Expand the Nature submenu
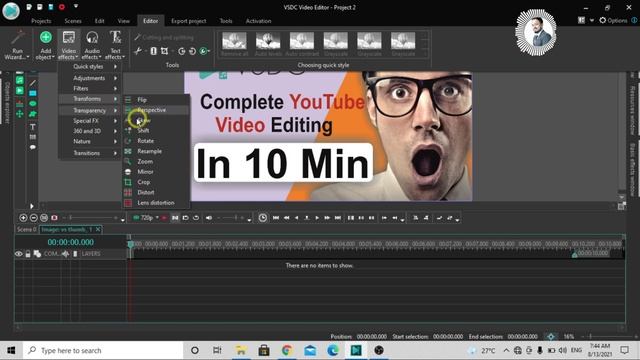 (90, 141)
